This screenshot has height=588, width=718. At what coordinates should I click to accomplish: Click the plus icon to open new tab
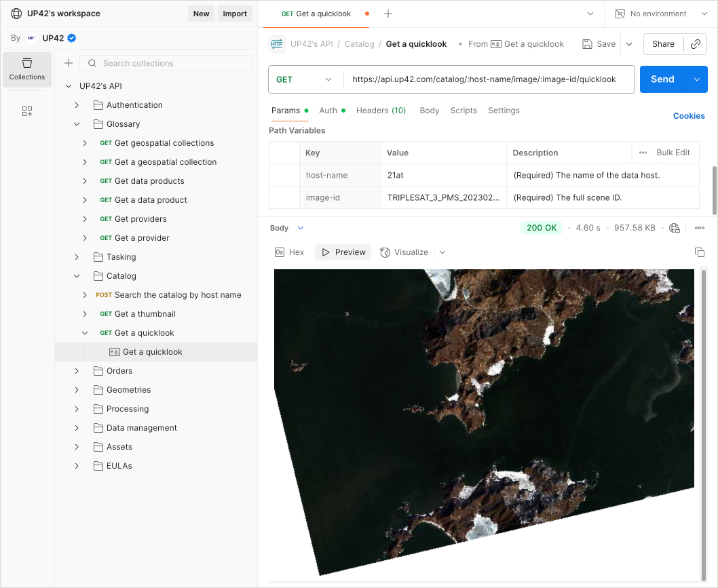point(388,14)
